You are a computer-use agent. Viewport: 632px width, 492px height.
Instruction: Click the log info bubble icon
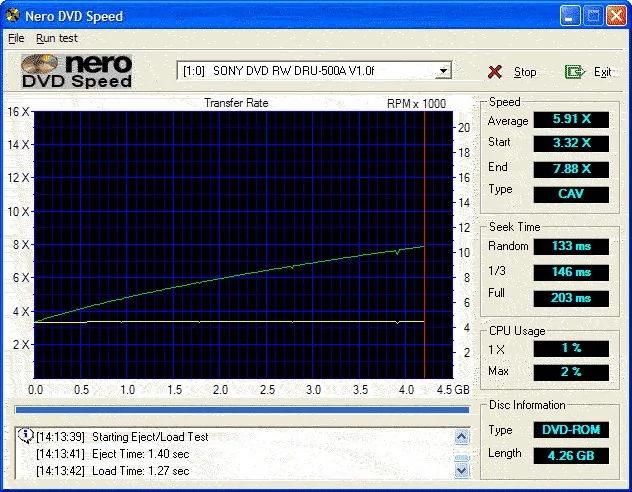pos(25,436)
